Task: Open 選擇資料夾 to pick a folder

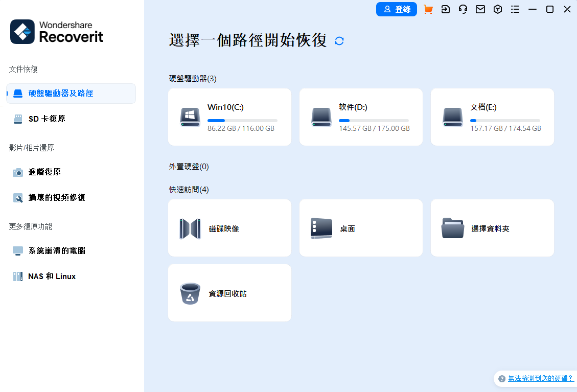Action: [492, 228]
